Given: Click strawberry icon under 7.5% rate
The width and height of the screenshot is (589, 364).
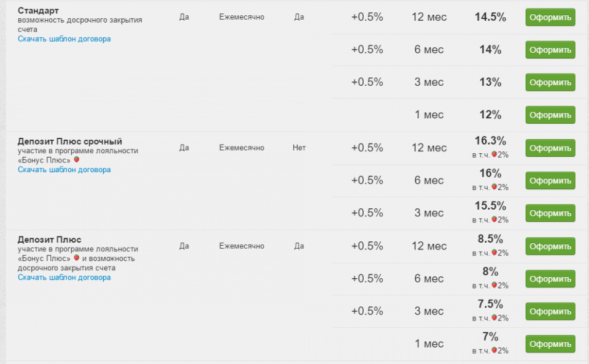Looking at the screenshot, I should (494, 318).
